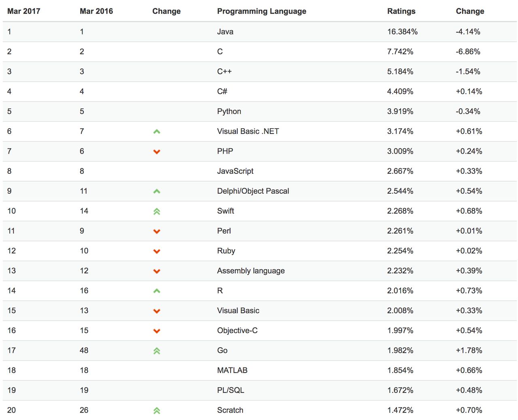
Task: Click the JavaScript language name
Action: 235,171
